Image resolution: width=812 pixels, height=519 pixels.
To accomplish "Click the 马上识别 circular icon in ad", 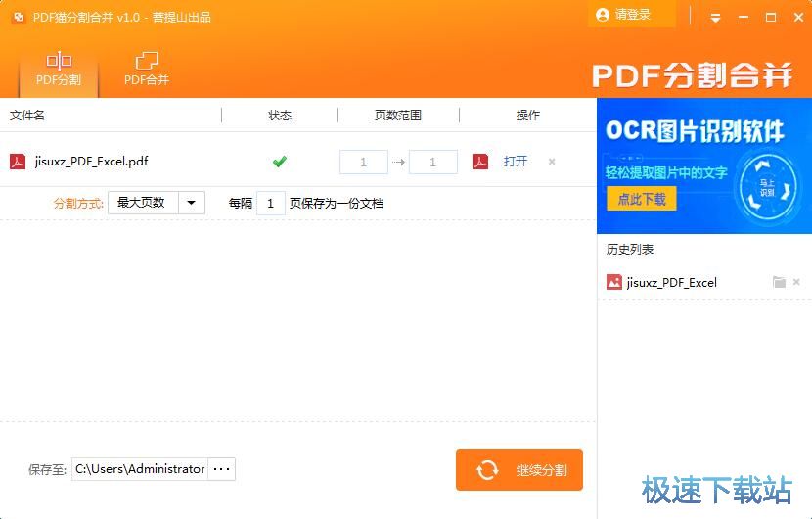I will 766,188.
